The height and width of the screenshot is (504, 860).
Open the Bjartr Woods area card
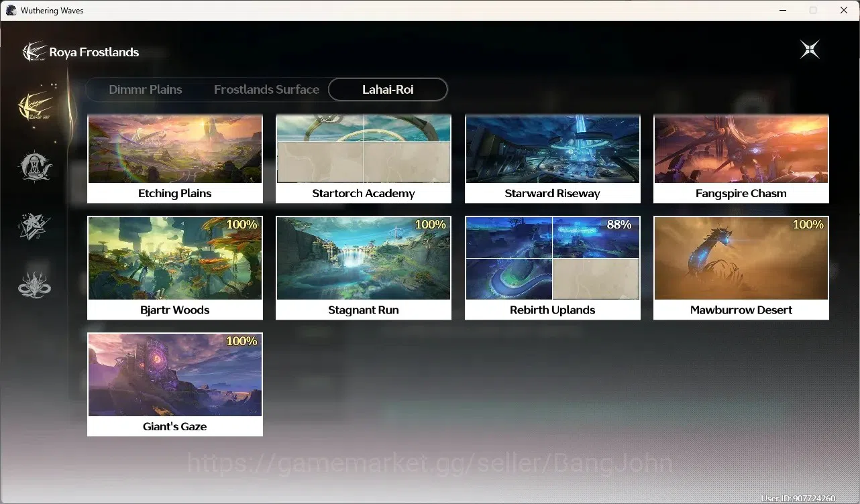[175, 268]
